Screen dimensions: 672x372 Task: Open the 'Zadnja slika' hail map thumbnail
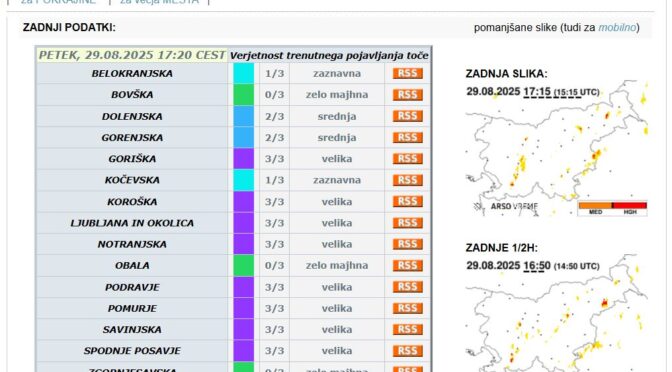pyautogui.click(x=557, y=148)
